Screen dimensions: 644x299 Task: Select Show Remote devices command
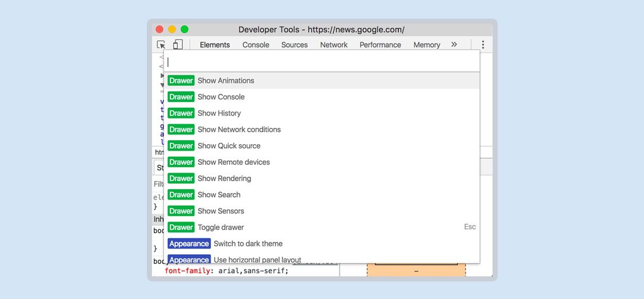pyautogui.click(x=322, y=162)
